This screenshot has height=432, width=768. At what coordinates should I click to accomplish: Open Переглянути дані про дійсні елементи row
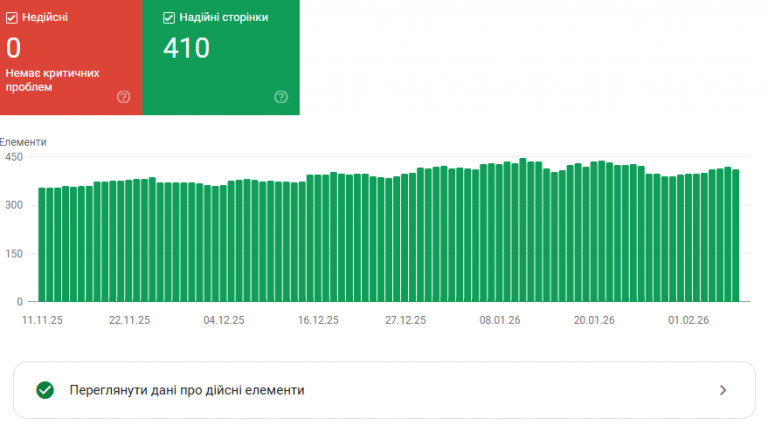tap(384, 390)
